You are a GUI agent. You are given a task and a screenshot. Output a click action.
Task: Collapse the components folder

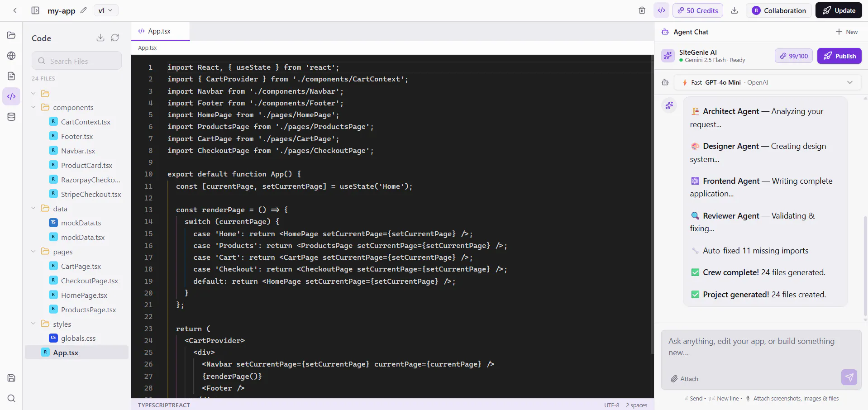click(33, 107)
